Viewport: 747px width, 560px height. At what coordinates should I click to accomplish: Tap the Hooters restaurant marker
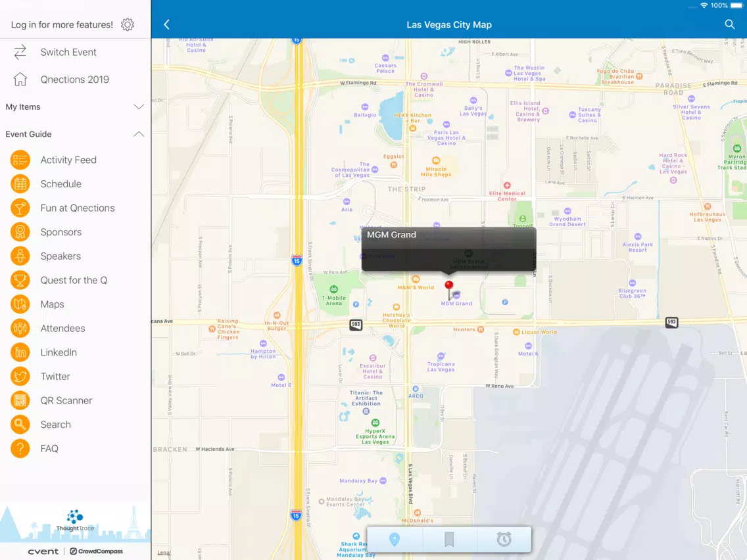pyautogui.click(x=481, y=329)
